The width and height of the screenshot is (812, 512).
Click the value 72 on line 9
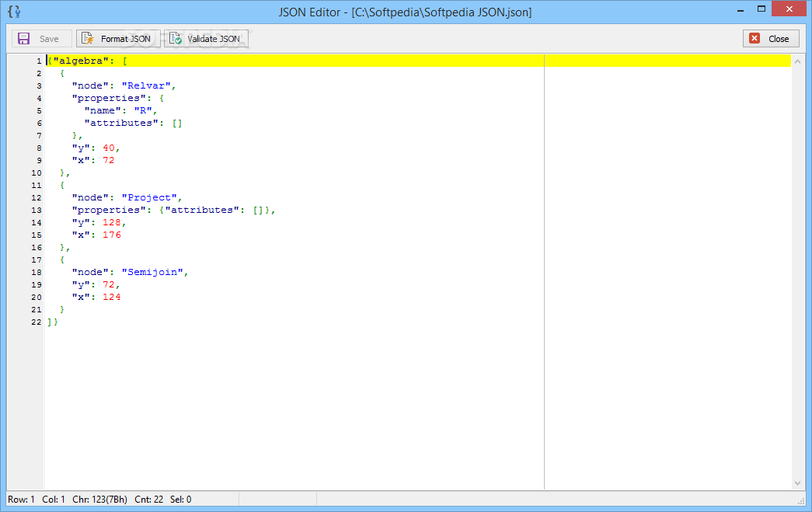point(109,161)
